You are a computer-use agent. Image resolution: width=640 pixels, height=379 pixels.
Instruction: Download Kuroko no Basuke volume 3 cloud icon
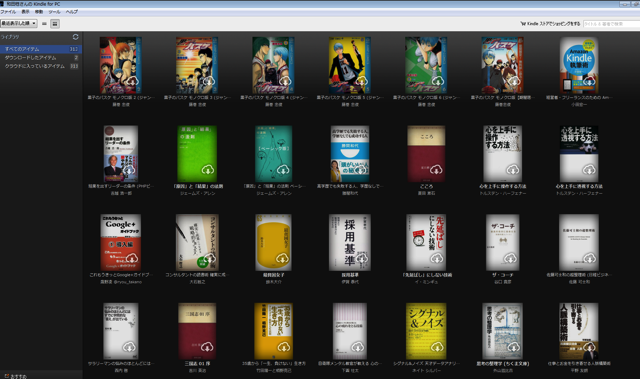tap(209, 81)
